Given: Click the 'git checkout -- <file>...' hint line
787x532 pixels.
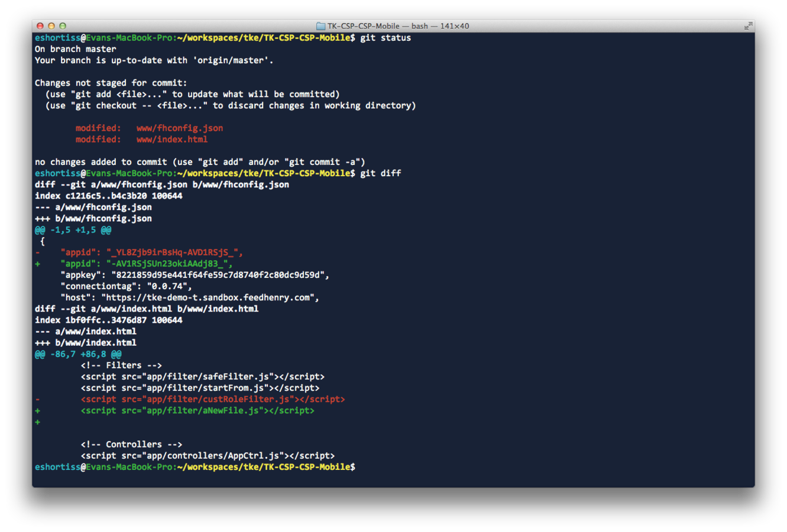Looking at the screenshot, I should (231, 105).
